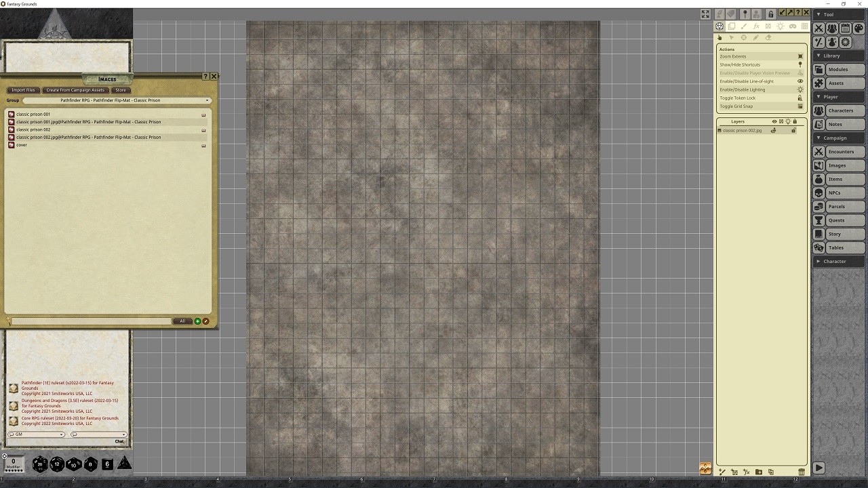Open the Encounters campaign list
This screenshot has width=868, height=488.
point(839,152)
